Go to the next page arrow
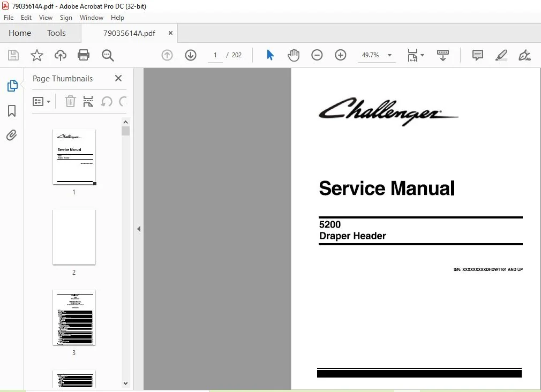The width and height of the screenshot is (541, 392). coord(191,55)
